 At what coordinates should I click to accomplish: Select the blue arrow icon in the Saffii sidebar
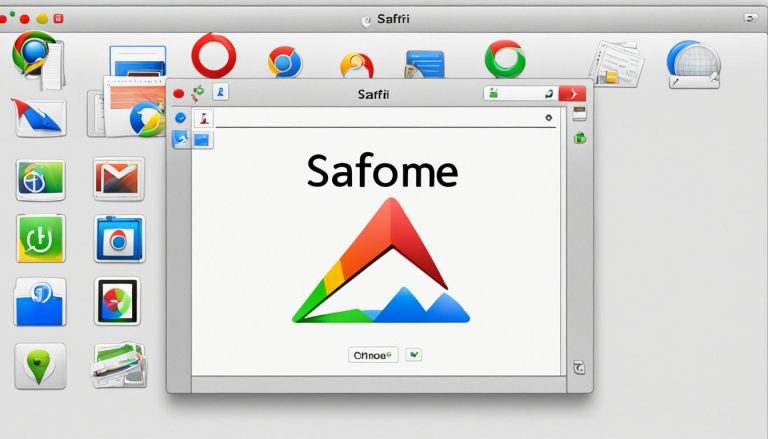[x=181, y=139]
